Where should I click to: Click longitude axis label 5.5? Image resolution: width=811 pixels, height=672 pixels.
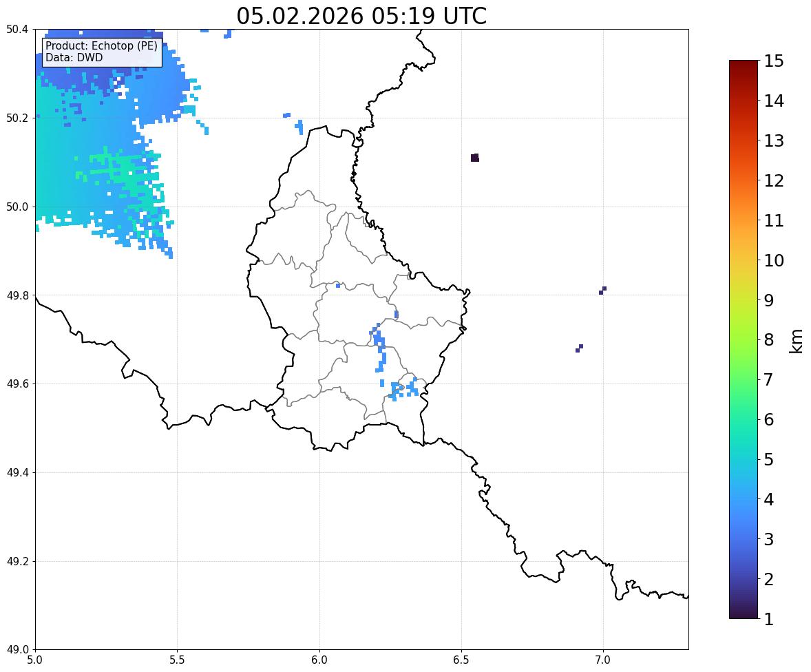coord(178,660)
